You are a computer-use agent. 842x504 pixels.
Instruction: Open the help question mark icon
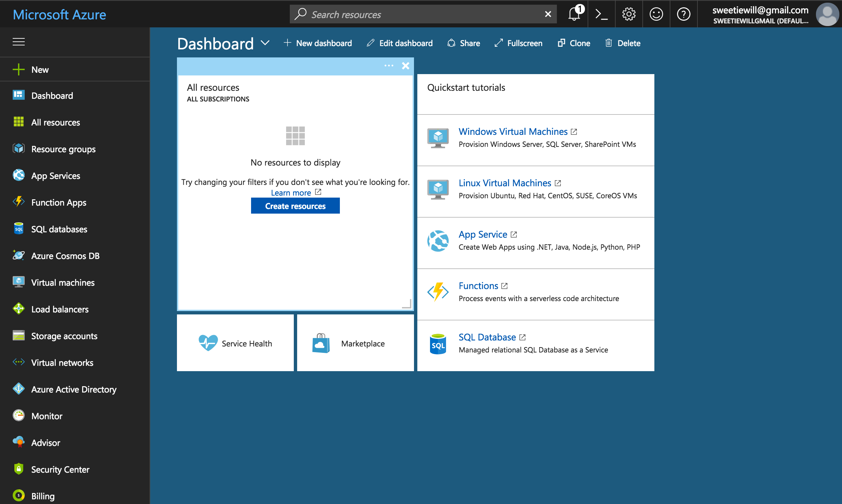683,14
